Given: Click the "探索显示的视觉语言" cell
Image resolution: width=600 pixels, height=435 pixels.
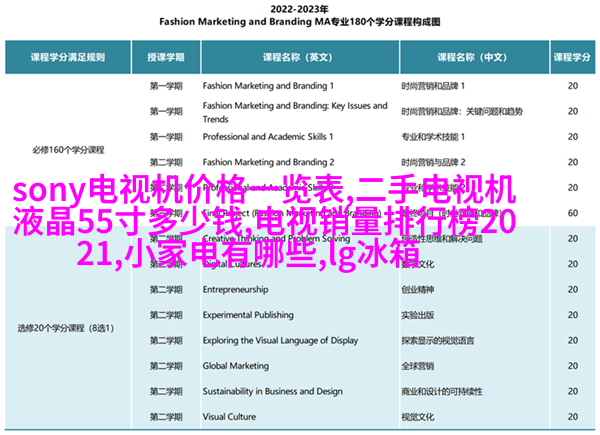Looking at the screenshot, I should (438, 341).
